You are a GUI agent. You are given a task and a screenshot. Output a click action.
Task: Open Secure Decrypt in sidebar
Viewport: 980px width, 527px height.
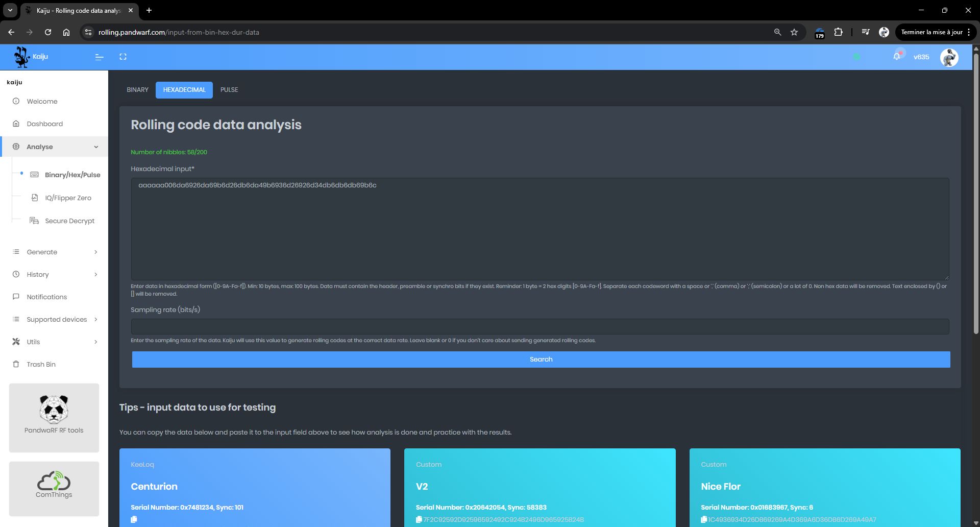tap(69, 221)
